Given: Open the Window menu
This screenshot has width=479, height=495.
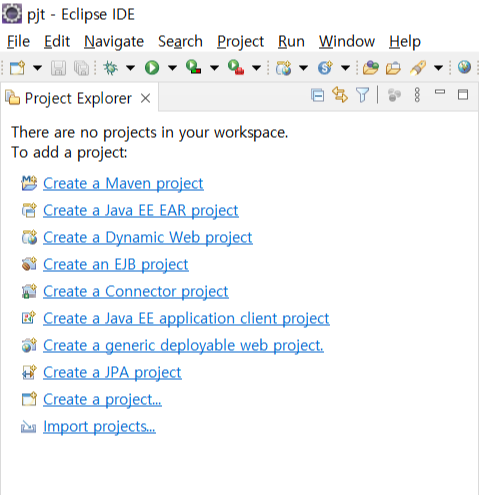Looking at the screenshot, I should click(347, 42).
